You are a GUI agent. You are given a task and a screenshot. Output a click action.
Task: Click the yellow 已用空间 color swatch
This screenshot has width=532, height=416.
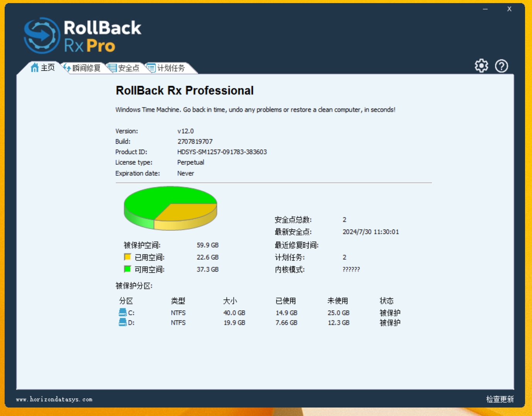coord(127,257)
